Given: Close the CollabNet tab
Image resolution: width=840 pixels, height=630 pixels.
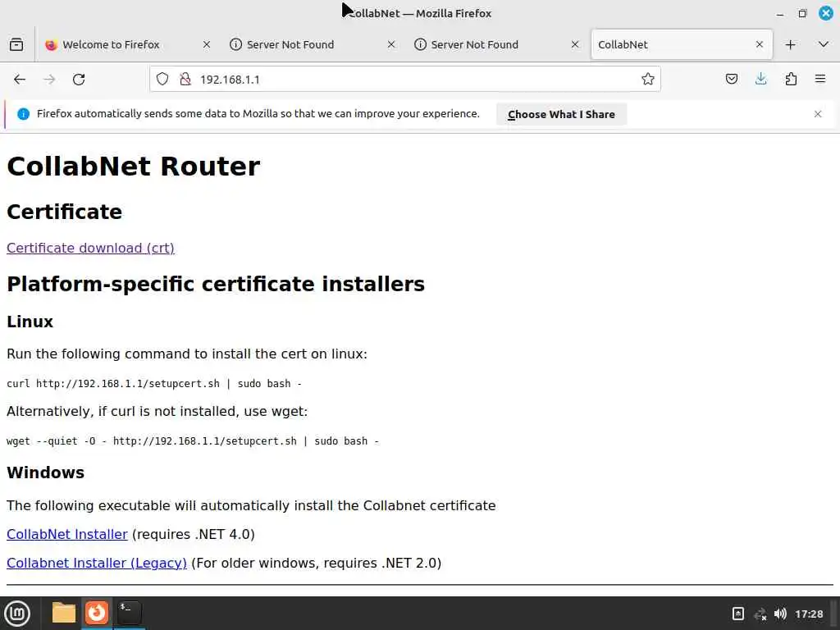Looking at the screenshot, I should (759, 44).
